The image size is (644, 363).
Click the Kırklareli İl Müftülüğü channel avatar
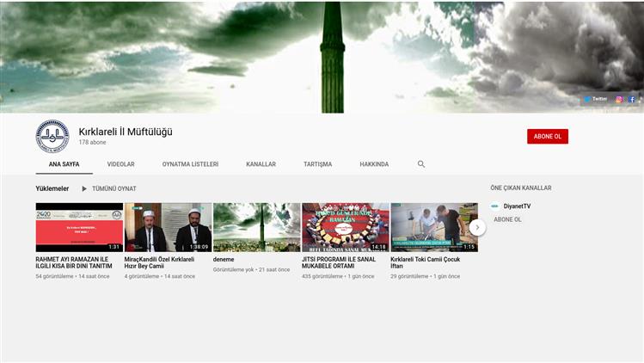point(52,137)
